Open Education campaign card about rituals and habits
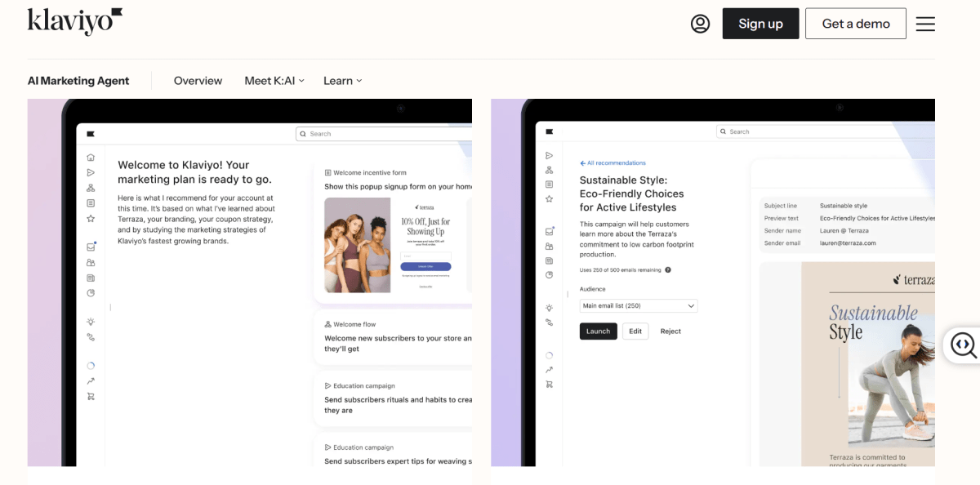The image size is (980, 485). coord(393,398)
